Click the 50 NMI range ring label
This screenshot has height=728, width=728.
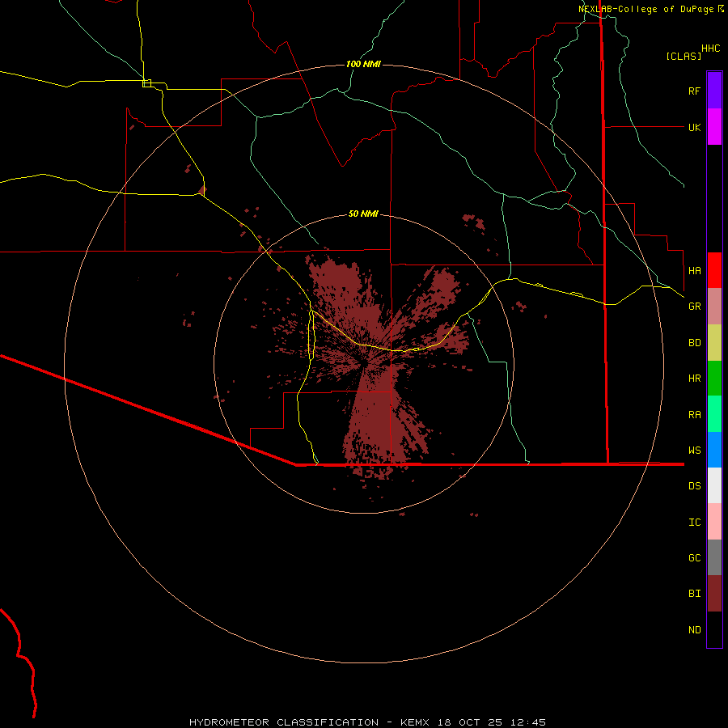363,214
